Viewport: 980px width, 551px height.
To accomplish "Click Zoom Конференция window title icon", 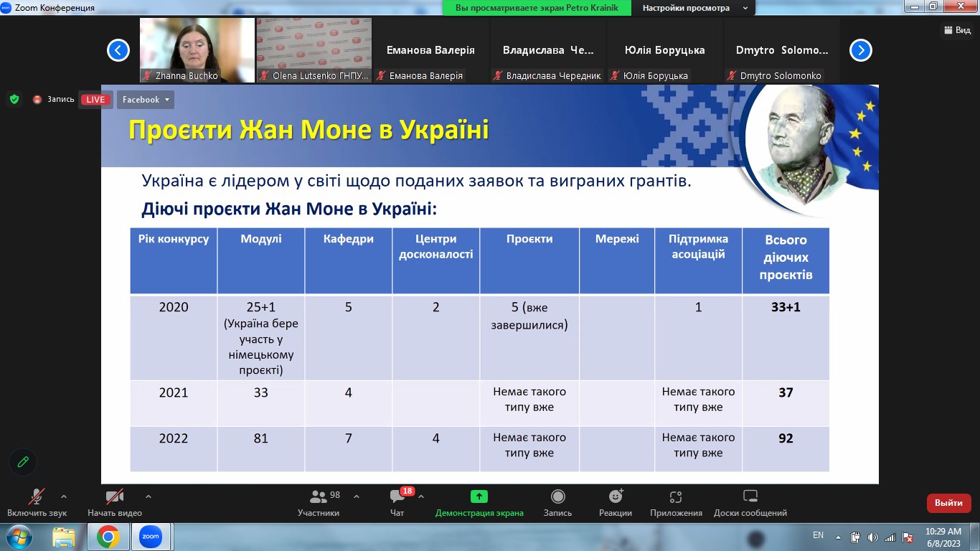I will [6, 7].
